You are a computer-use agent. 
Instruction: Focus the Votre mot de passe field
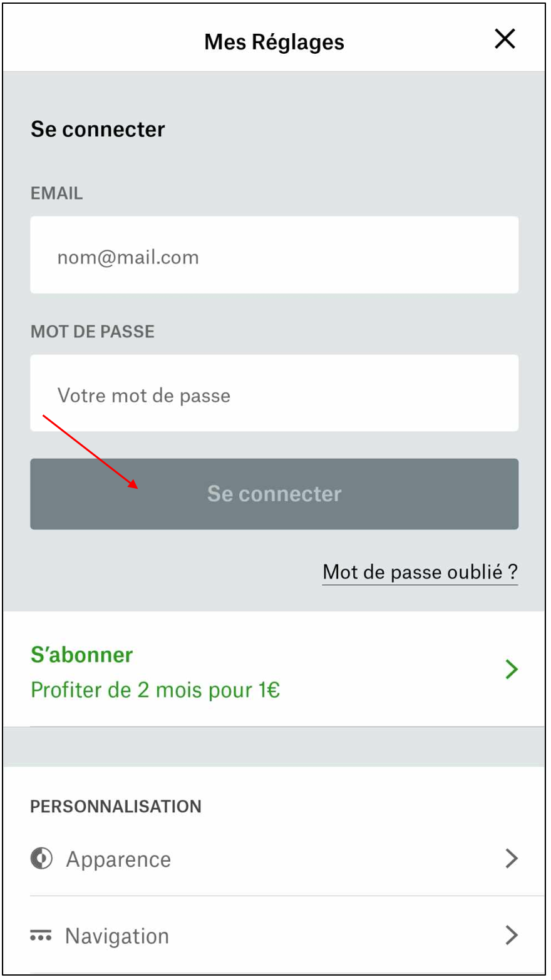coord(274,393)
